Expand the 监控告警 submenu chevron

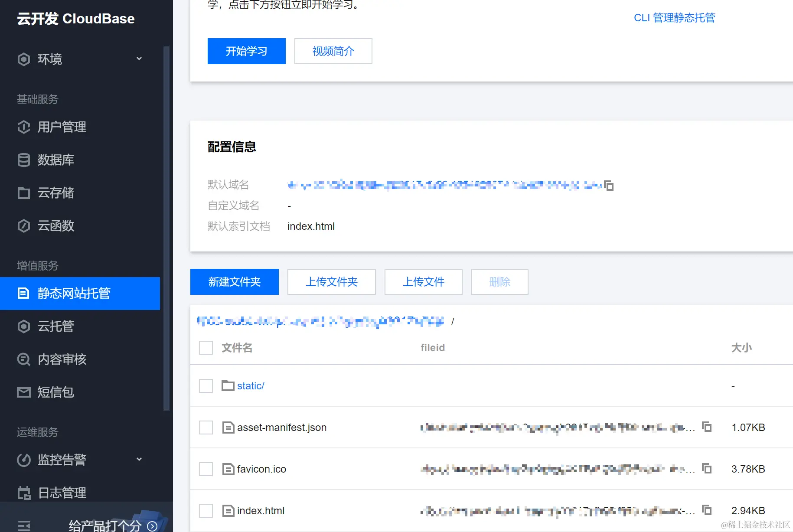pos(139,459)
